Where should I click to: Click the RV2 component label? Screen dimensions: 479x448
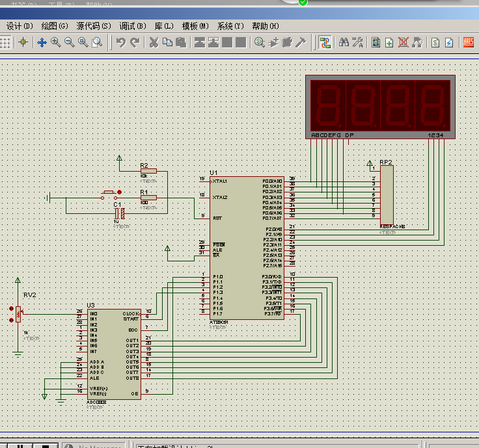[30, 295]
